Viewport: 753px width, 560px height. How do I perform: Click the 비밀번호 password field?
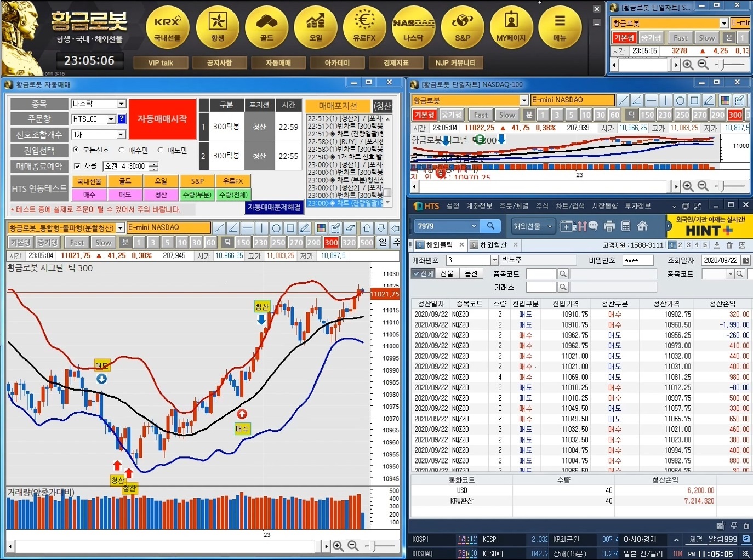tap(637, 260)
